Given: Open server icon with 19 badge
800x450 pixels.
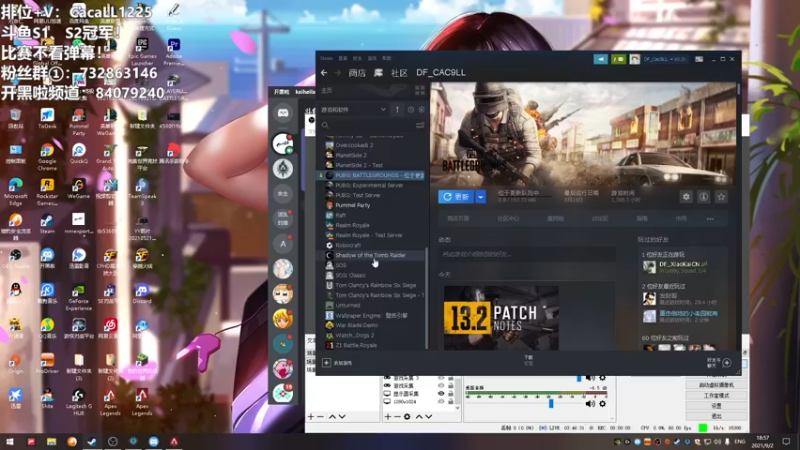Looking at the screenshot, I should coord(283,393).
